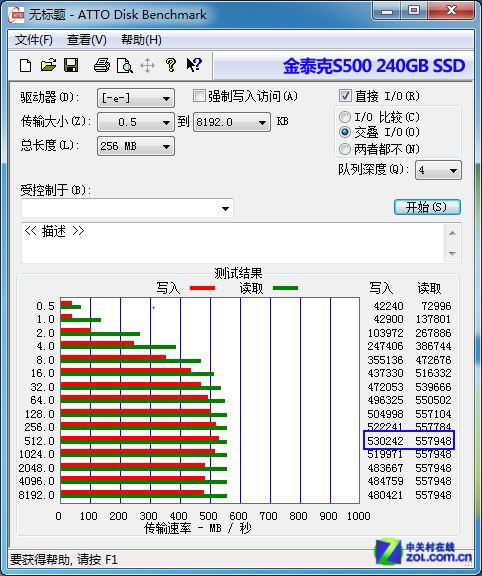This screenshot has width=482, height=576.
Task: Click the description box scroll up arrow
Action: coord(452,233)
